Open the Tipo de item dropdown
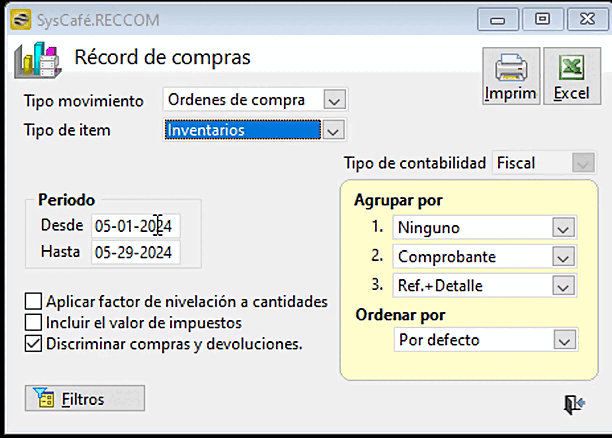This screenshot has width=612, height=438. 334,130
